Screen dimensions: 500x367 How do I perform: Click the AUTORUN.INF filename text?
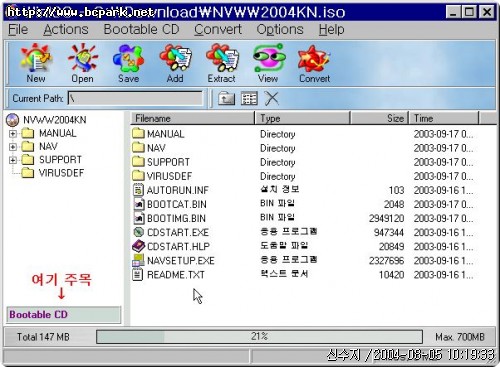(178, 190)
